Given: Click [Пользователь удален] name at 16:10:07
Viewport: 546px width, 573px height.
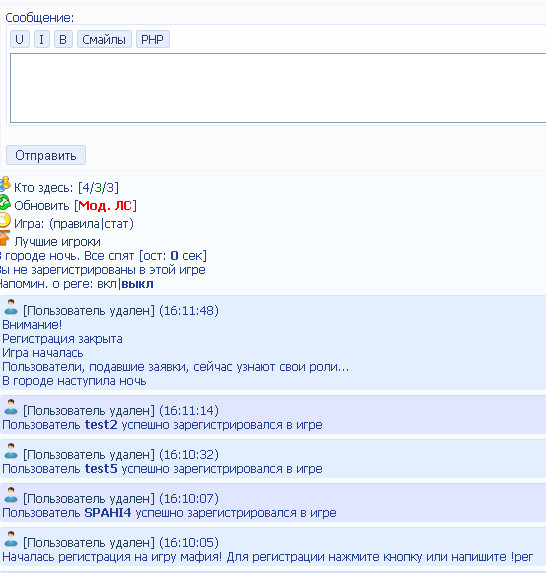Looking at the screenshot, I should (89, 499).
